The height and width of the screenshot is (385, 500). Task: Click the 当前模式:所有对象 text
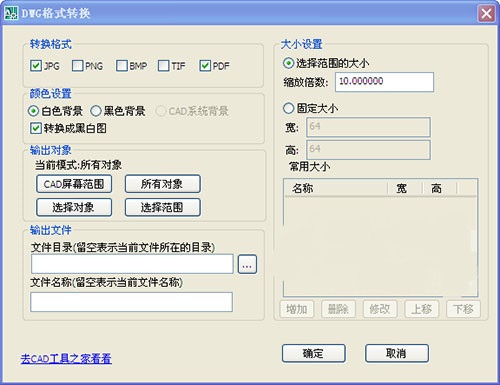[78, 165]
